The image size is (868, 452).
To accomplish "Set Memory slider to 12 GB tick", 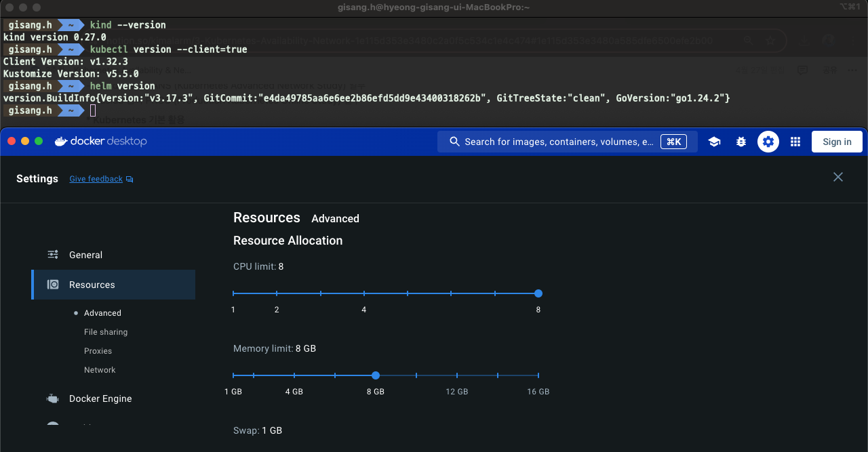I will coord(457,375).
